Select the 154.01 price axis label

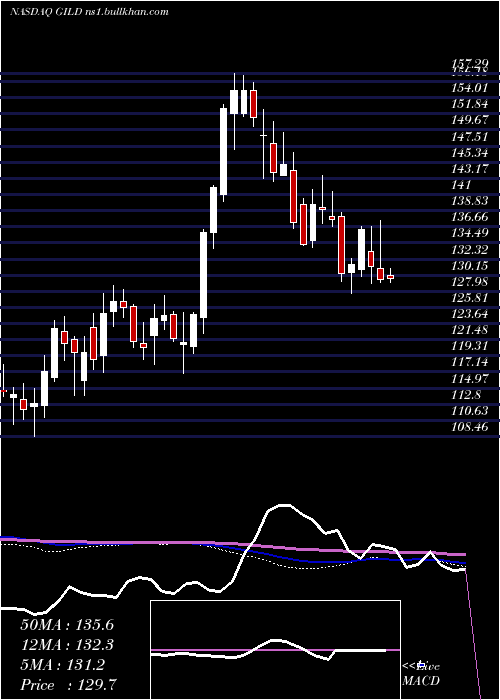pyautogui.click(x=468, y=88)
